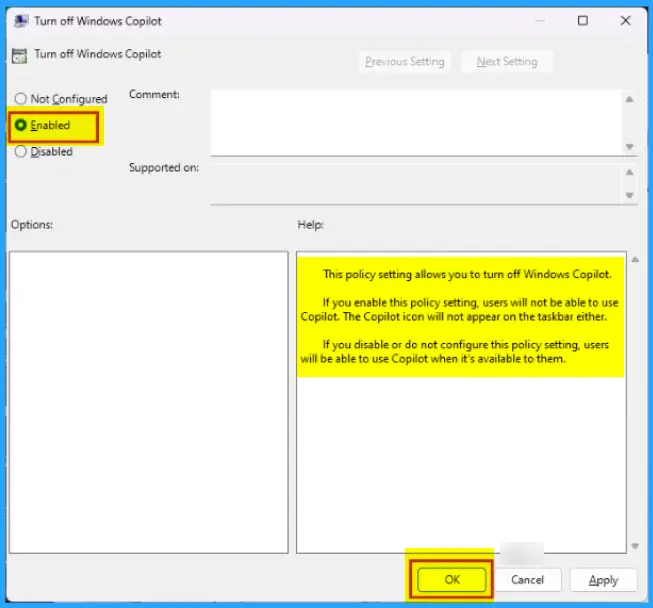Click the policy setting icon beside heading
This screenshot has height=608, width=653.
[x=20, y=55]
